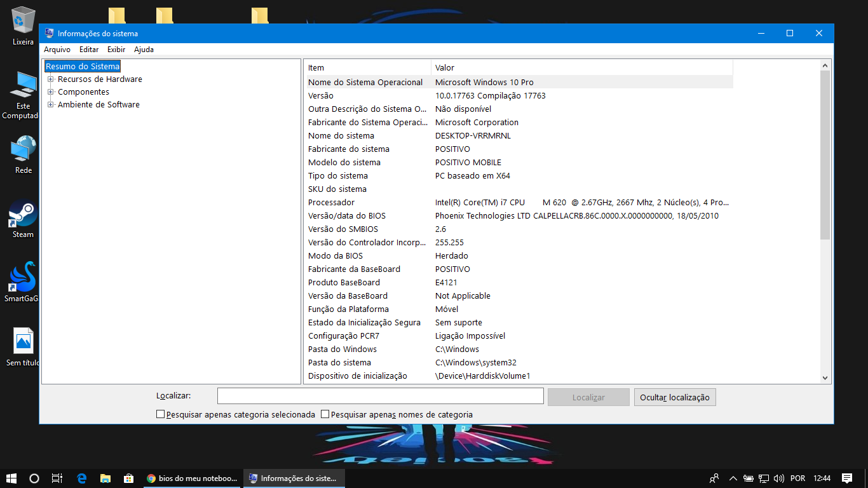Viewport: 868px width, 488px height.
Task: Select Versão do SMBIOS row
Action: coord(519,229)
